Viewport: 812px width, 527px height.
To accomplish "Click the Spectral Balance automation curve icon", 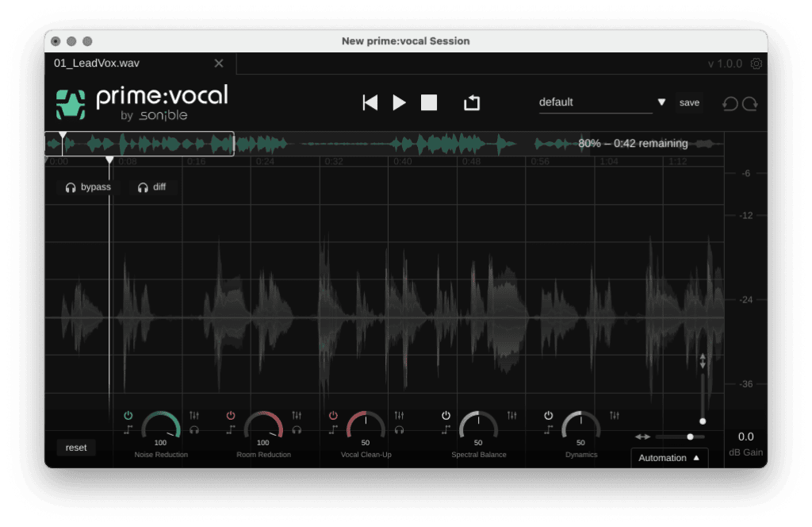I will click(x=446, y=429).
